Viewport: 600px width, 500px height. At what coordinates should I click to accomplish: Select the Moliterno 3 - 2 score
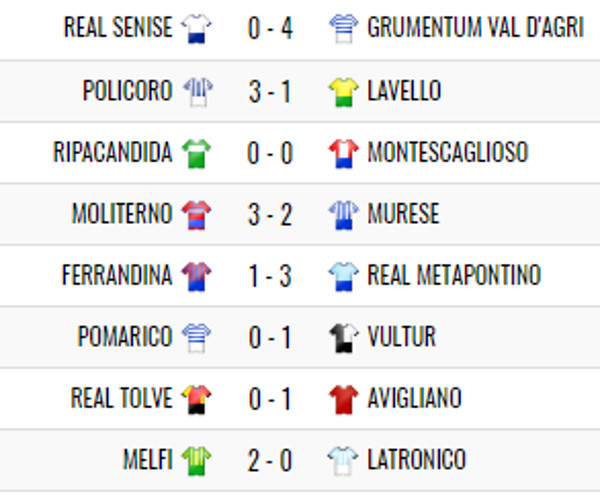pos(270,215)
